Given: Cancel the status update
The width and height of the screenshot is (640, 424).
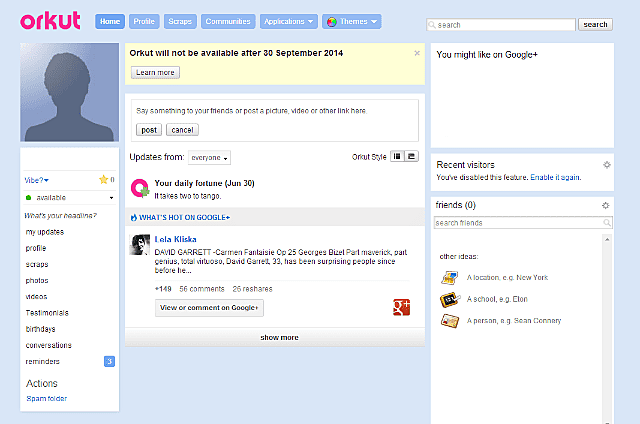Looking at the screenshot, I should [182, 130].
